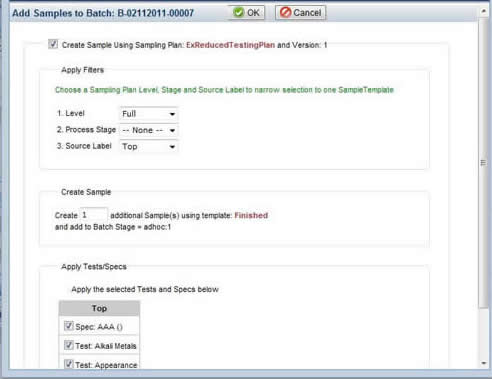
Task: Click the vertical scrollbar thumb grip
Action: point(483,163)
